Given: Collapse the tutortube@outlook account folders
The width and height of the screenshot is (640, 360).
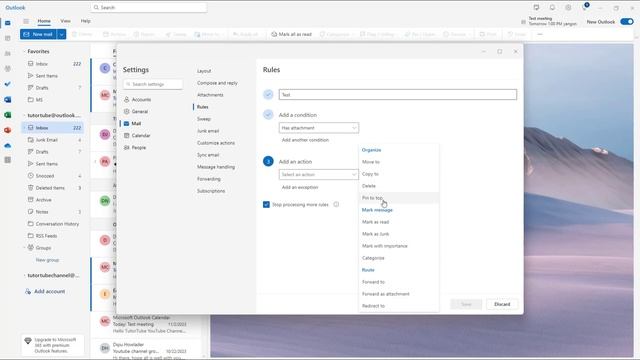Looking at the screenshot, I should (x=24, y=116).
